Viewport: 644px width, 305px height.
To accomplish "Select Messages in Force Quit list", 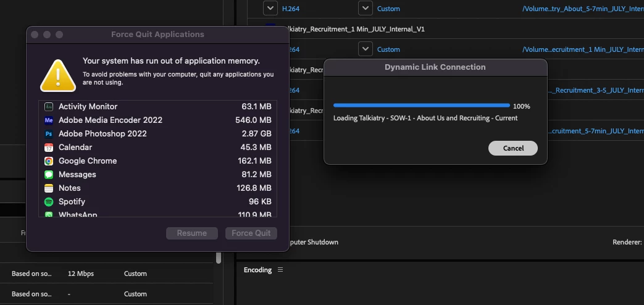I will 157,175.
